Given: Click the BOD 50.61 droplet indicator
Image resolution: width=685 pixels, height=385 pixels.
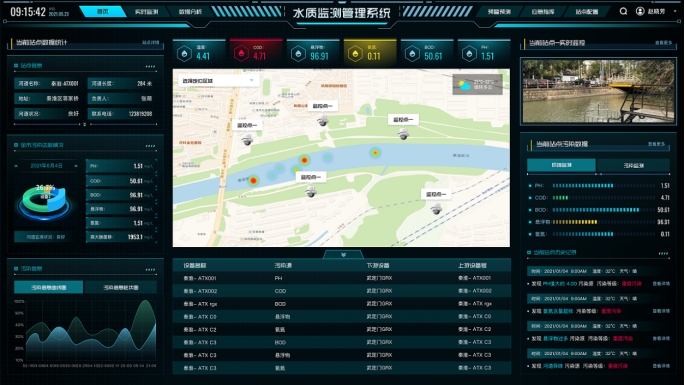Looking at the screenshot, I should tap(427, 52).
